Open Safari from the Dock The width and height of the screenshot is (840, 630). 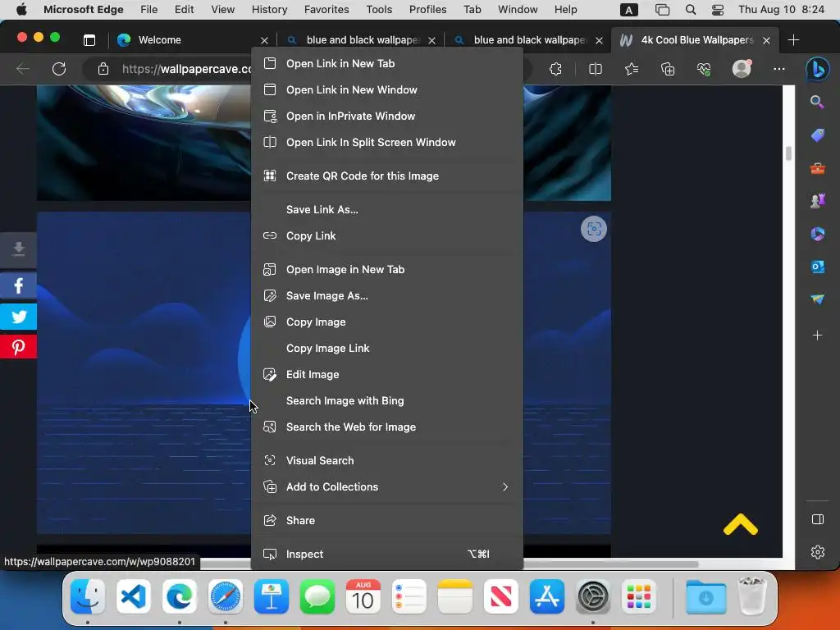[226, 596]
